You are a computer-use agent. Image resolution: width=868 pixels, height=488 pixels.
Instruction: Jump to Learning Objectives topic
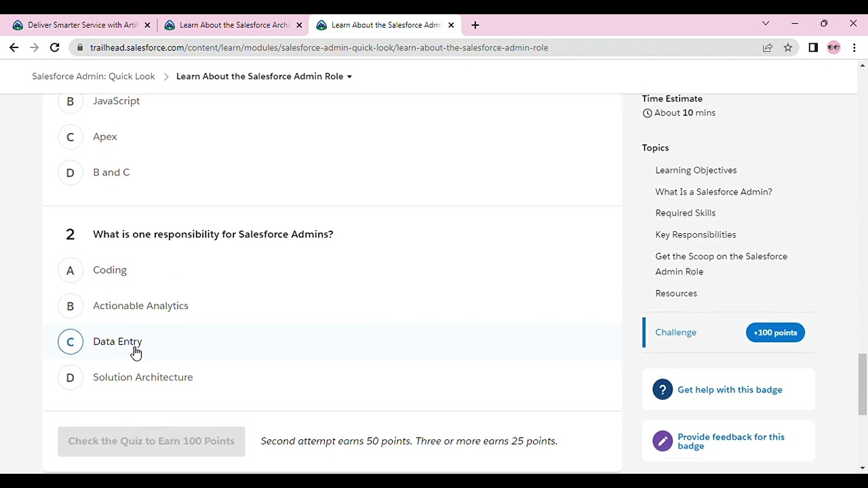[696, 170]
